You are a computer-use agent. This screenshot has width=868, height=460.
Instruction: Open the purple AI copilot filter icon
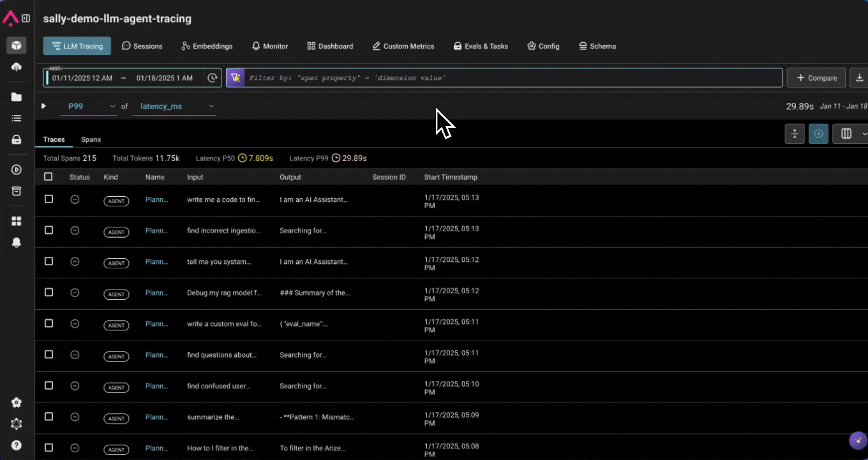pyautogui.click(x=235, y=78)
